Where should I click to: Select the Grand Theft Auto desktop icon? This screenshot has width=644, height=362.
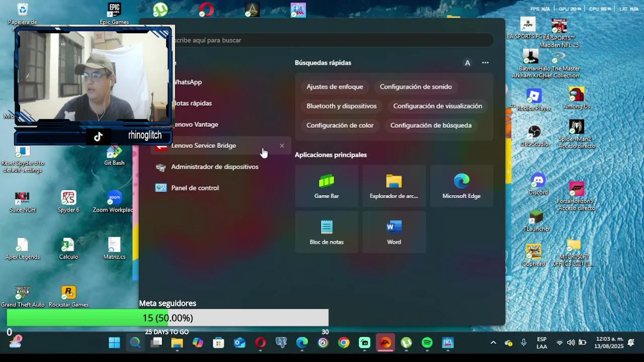tap(22, 297)
